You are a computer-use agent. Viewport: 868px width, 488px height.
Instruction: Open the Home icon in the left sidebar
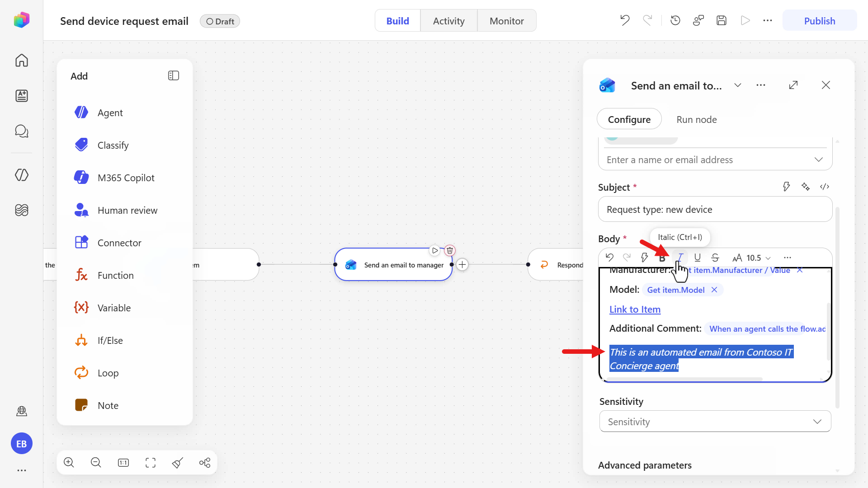coord(22,60)
